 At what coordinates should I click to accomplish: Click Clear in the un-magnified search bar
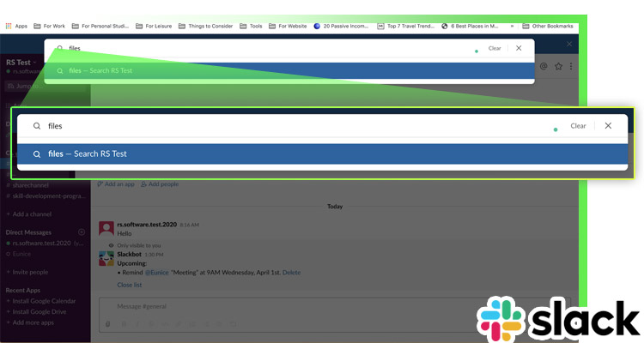[x=495, y=48]
